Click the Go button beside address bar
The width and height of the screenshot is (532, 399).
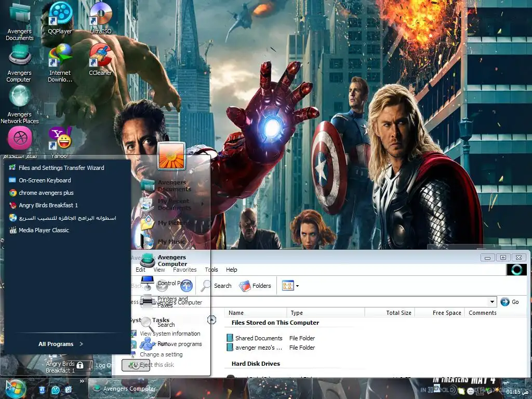(x=510, y=302)
